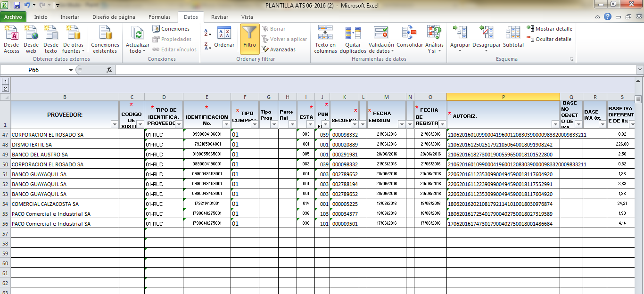The width and height of the screenshot is (644, 294).
Task: Click the Undo icon
Action: (x=27, y=6)
